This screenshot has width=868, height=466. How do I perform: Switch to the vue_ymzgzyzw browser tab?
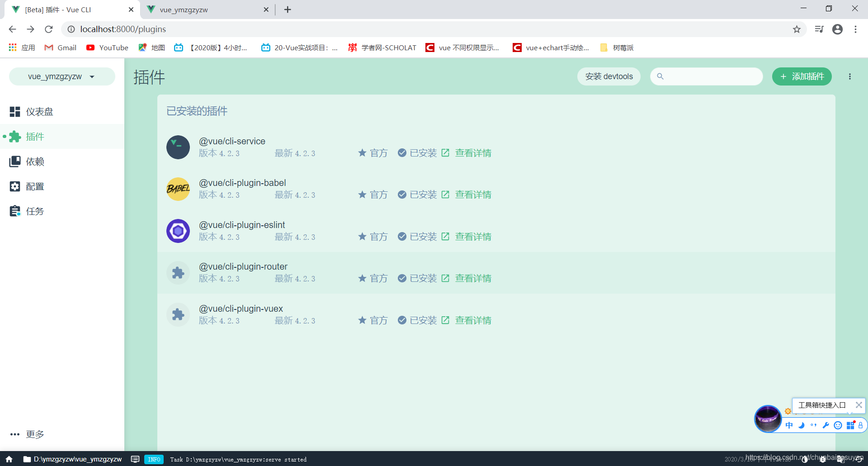click(x=208, y=10)
